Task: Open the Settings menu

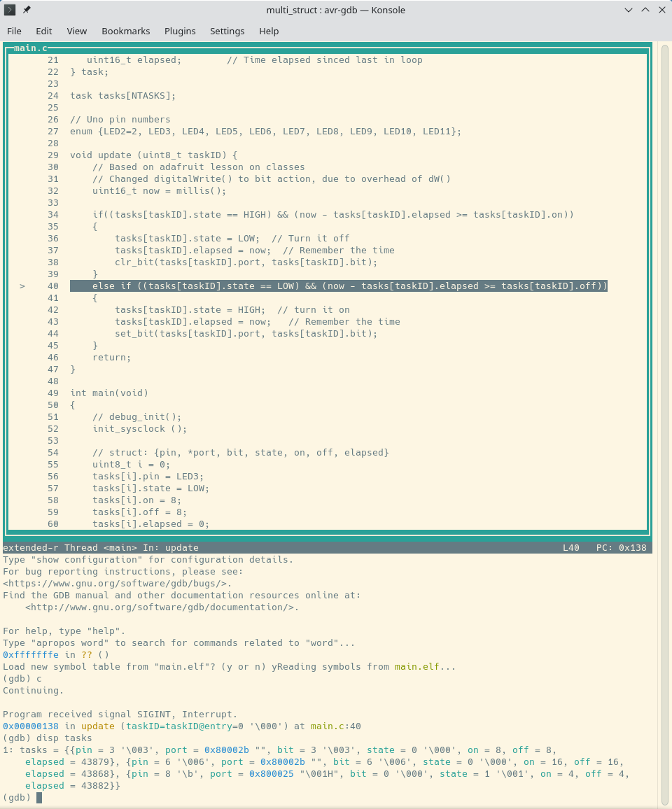Action: coord(227,31)
